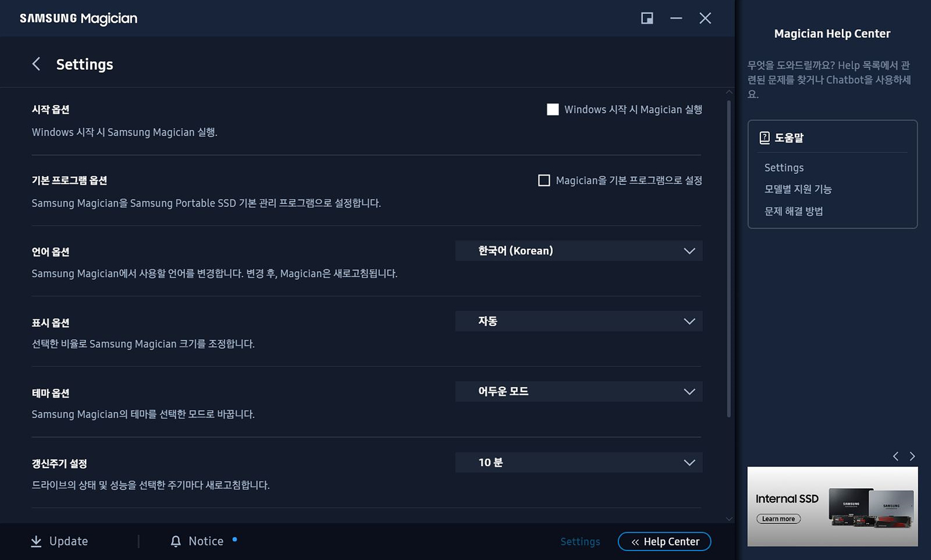931x560 pixels.
Task: Click the Update button in the bottom bar
Action: pyautogui.click(x=59, y=541)
